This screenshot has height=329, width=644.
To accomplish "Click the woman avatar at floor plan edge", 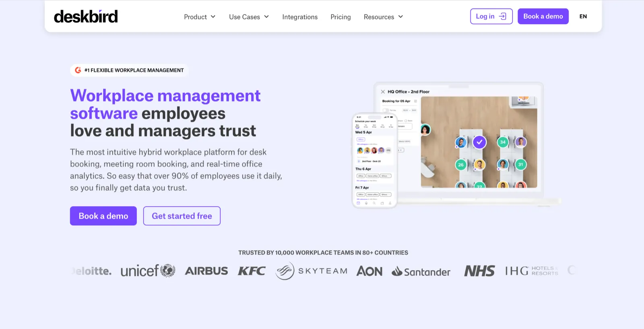I will pyautogui.click(x=425, y=130).
